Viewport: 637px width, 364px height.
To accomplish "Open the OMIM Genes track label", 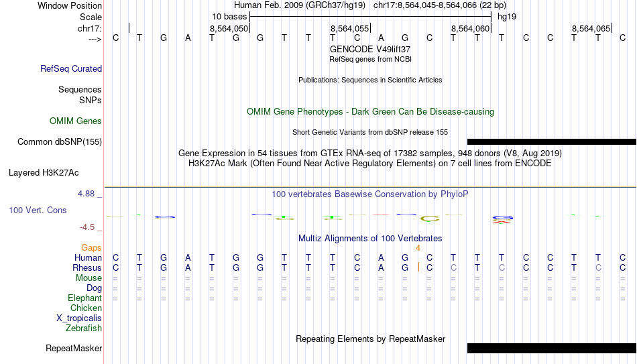I will tap(76, 121).
